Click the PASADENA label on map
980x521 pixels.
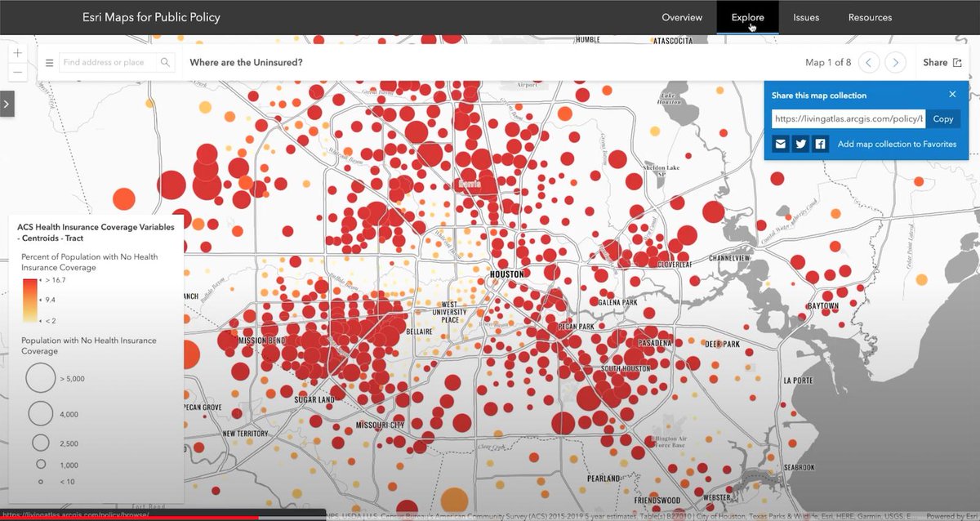coord(655,343)
